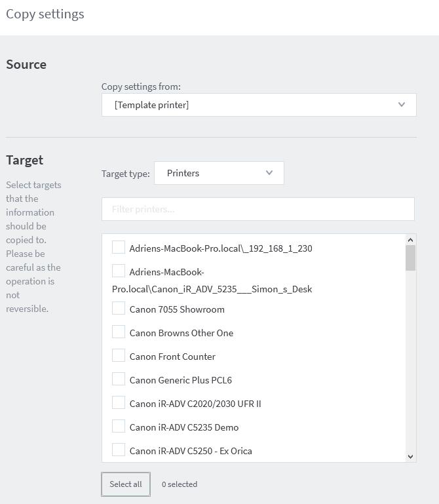The image size is (439, 504).
Task: Toggle Canon iR-ADV C5235 Demo checkbox
Action: tap(119, 426)
